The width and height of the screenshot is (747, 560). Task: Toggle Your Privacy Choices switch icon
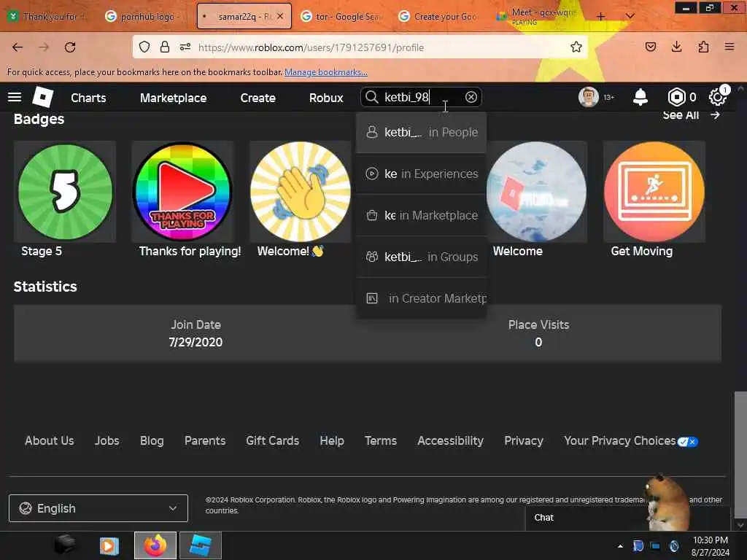pos(687,442)
